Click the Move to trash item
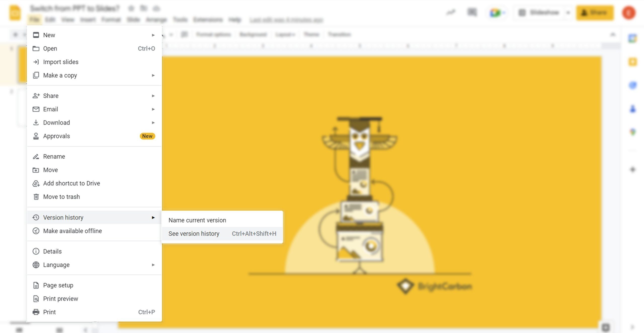Screen dimensions: 644x333 coord(61,196)
